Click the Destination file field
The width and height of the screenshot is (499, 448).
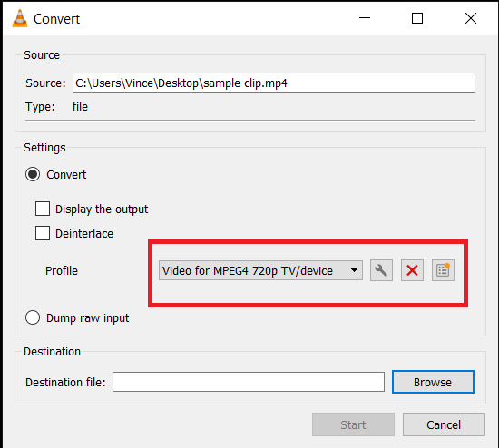point(249,382)
